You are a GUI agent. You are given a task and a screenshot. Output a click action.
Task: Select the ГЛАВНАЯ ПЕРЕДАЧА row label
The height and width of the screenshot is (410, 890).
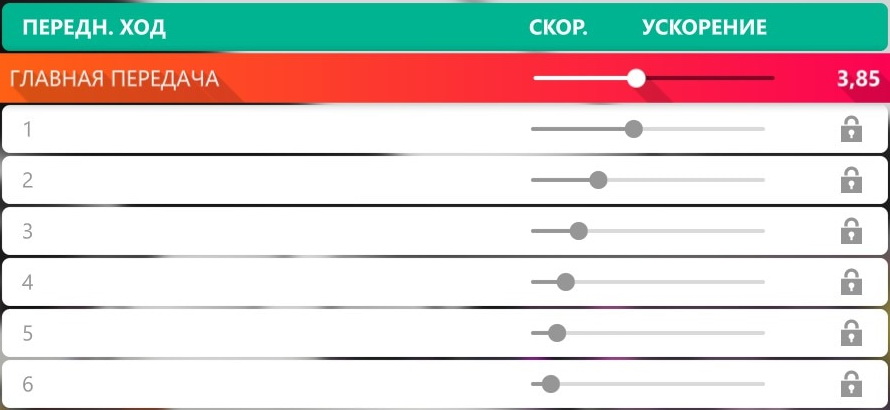(113, 79)
